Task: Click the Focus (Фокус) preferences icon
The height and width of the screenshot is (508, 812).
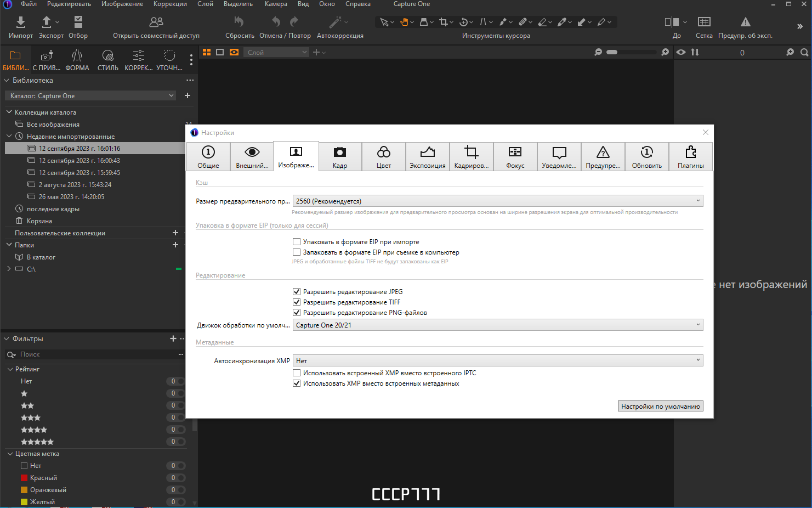Action: point(515,152)
